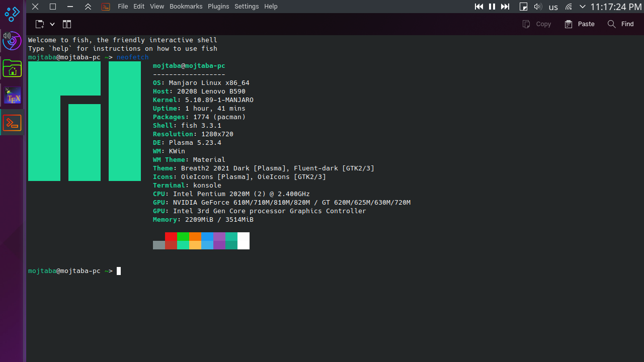Go to the previous media track
The image size is (644, 362).
(479, 7)
